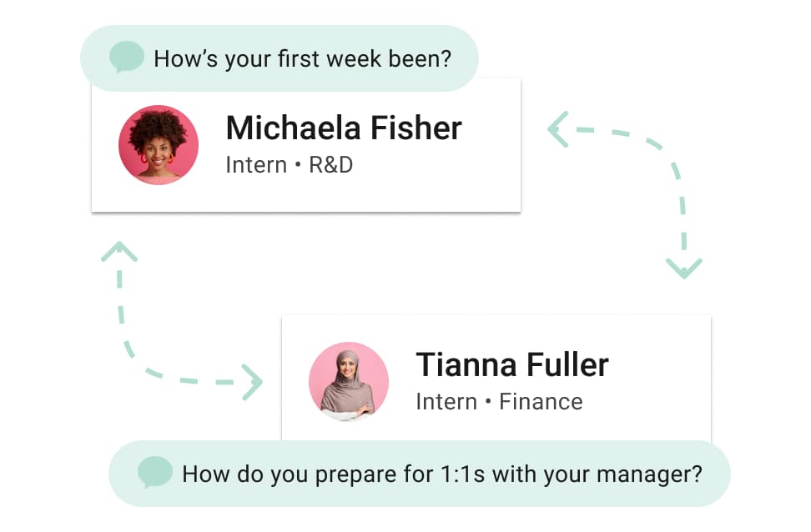This screenshot has height=532, width=811.
Task: Open Michaela Fisher's profile card
Action: [306, 145]
